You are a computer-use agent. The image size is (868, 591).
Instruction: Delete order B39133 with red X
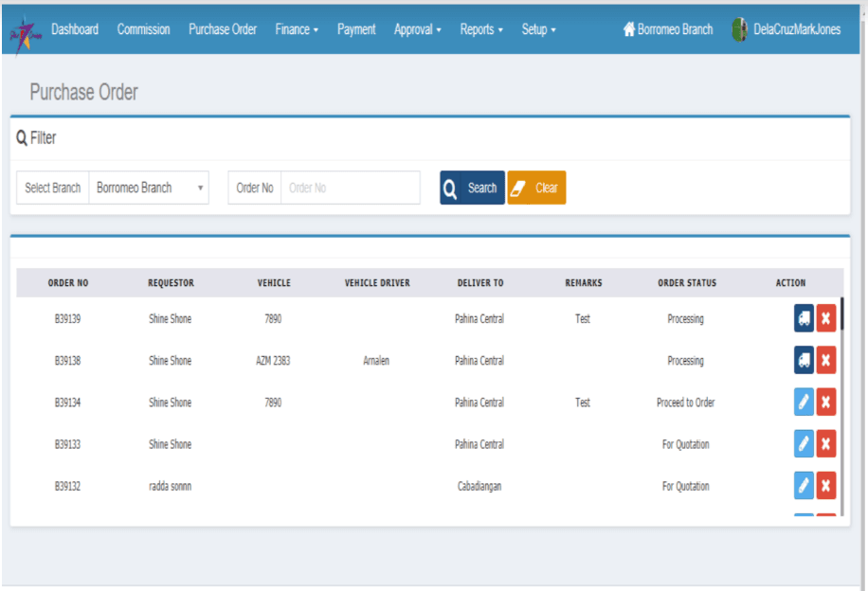click(x=826, y=444)
